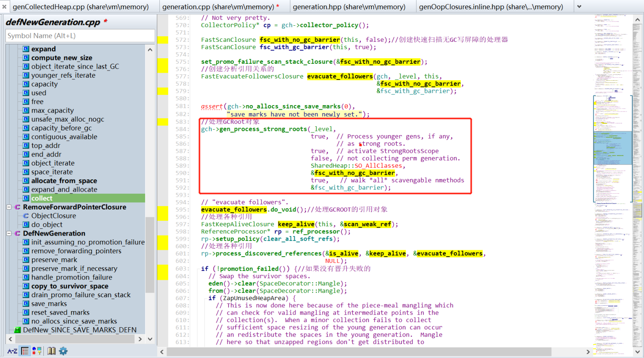This screenshot has height=358, width=644.
Task: Select DefNew_SINCE_SAVE_MARKS_DEFN macro entry
Action: [x=80, y=330]
